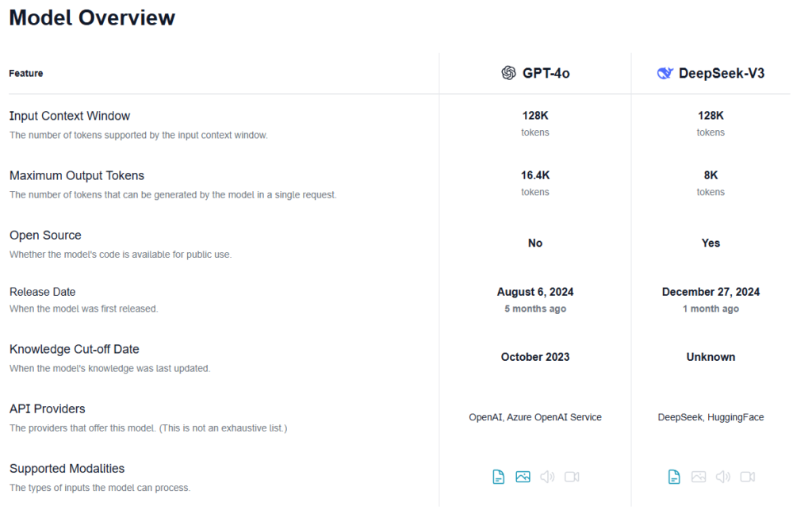Click DeepSeek-V3 video camera modality icon

(747, 477)
